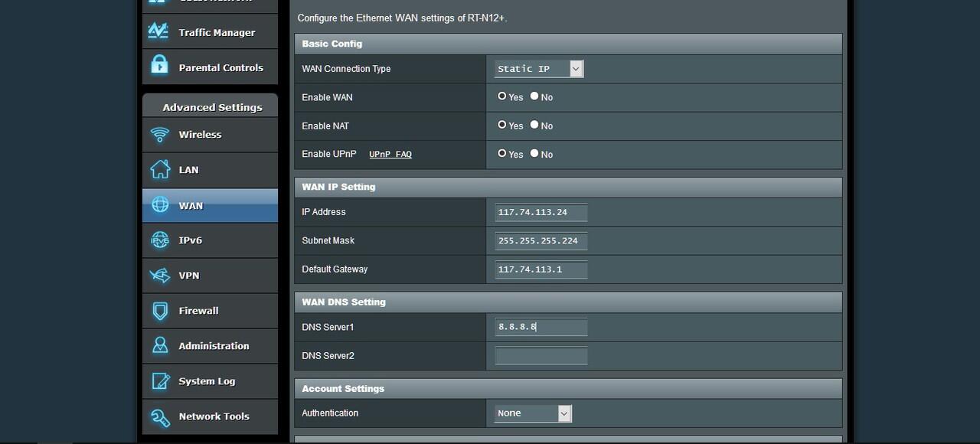Image resolution: width=980 pixels, height=444 pixels.
Task: Select Yes for Enable UPnP
Action: pyautogui.click(x=502, y=153)
